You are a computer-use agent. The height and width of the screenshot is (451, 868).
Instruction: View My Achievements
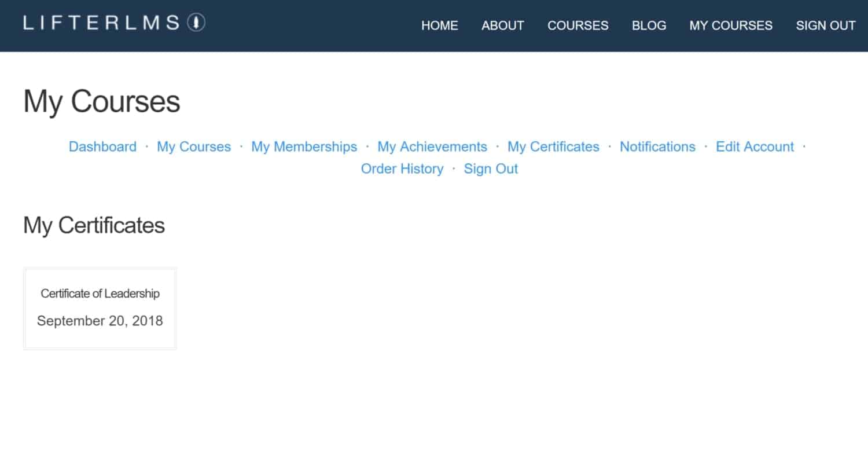(x=432, y=147)
